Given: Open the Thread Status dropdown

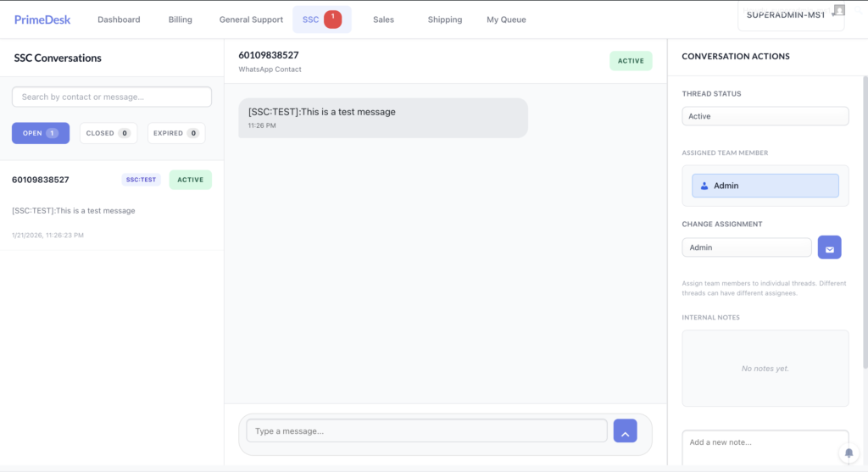Looking at the screenshot, I should pyautogui.click(x=765, y=116).
